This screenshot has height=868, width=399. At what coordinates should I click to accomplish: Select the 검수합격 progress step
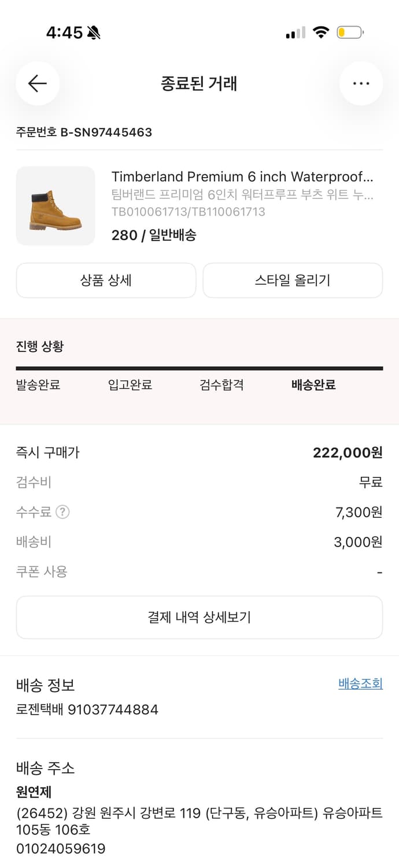(220, 385)
